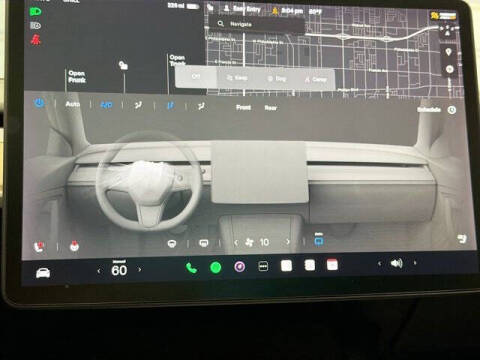This screenshot has height=360, width=480.
Task: Select Dog climate mode
Action: click(277, 79)
